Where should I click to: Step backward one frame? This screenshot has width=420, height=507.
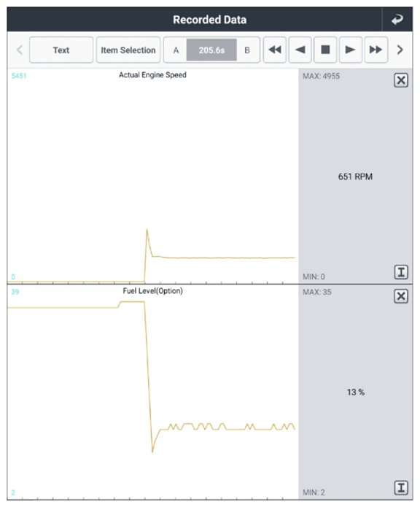[300, 50]
